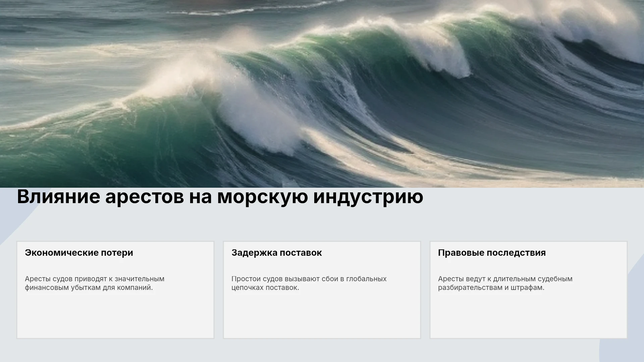The image size is (644, 362).
Task: Select the paragraph starting "Простои судов вызывают"
Action: tap(309, 283)
